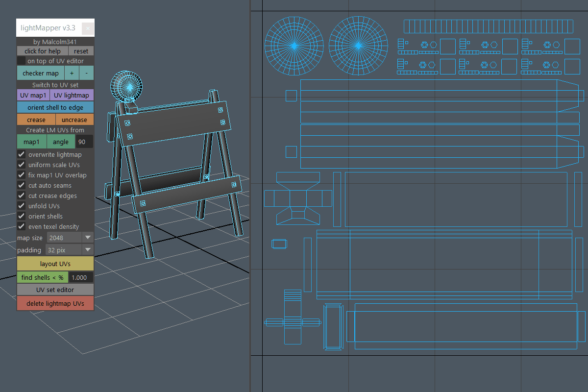Open the UV set editor
Screen dimensions: 588x392
tap(55, 290)
